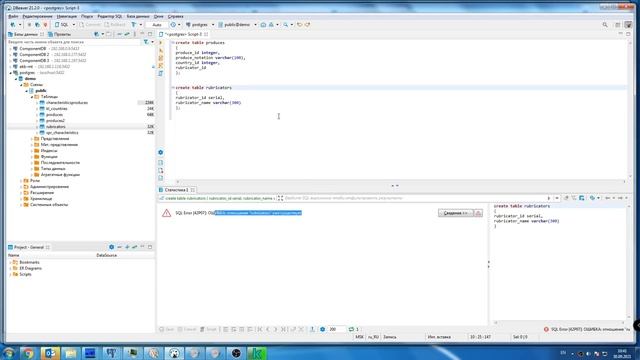
Task: Click the editor settings gear icon
Action: (161, 152)
